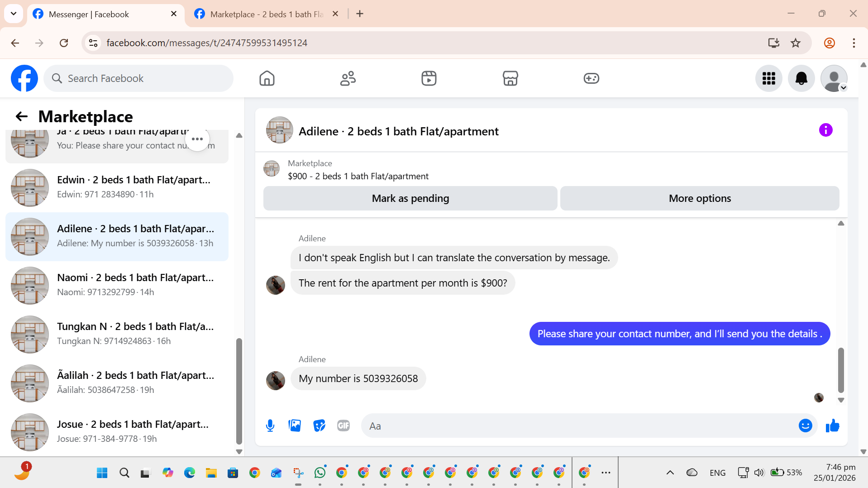Image resolution: width=868 pixels, height=488 pixels.
Task: Click the conversation list scroll-up arrow
Action: (x=239, y=135)
